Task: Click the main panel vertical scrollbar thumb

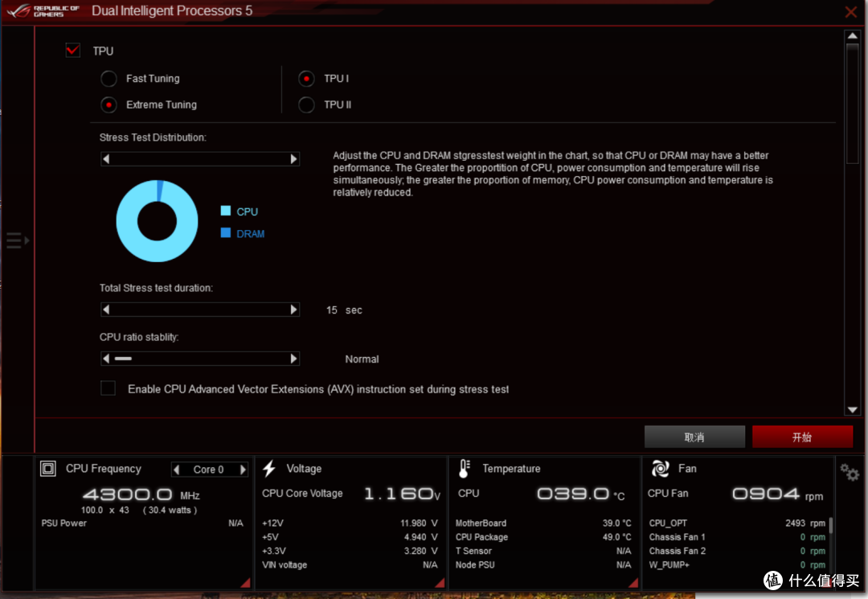Action: point(853,104)
